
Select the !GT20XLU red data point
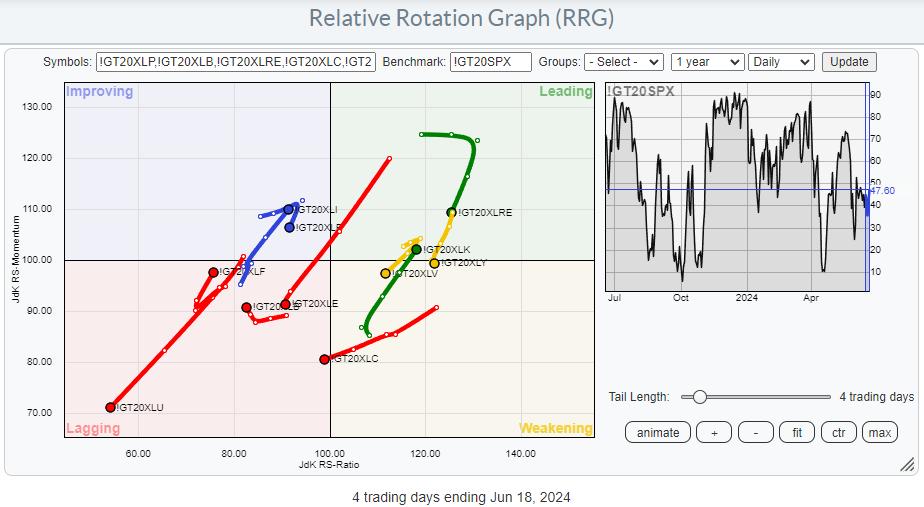111,407
